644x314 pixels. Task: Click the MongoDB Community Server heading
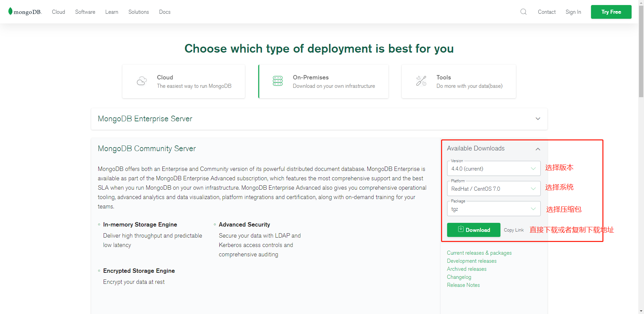(147, 148)
